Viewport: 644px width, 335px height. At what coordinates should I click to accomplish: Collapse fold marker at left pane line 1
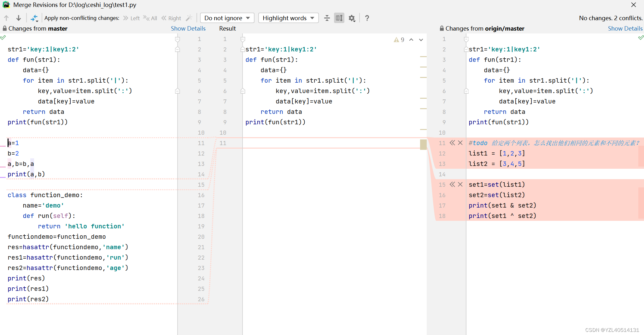click(178, 39)
